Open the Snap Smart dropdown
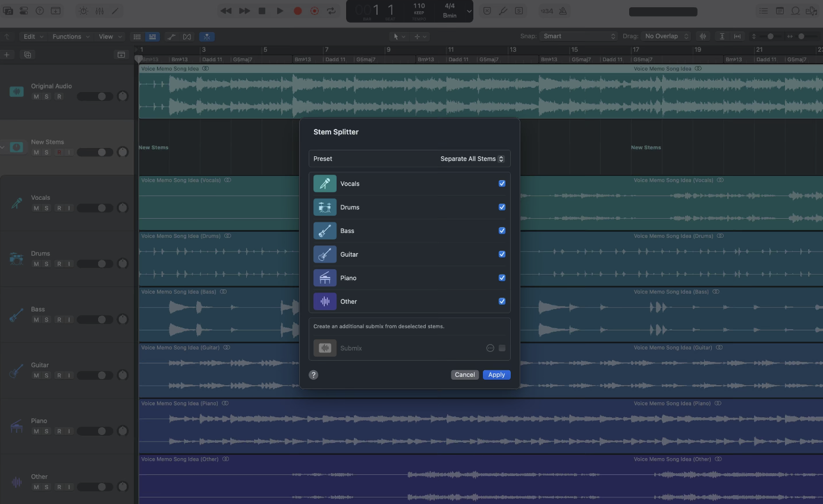 [579, 36]
